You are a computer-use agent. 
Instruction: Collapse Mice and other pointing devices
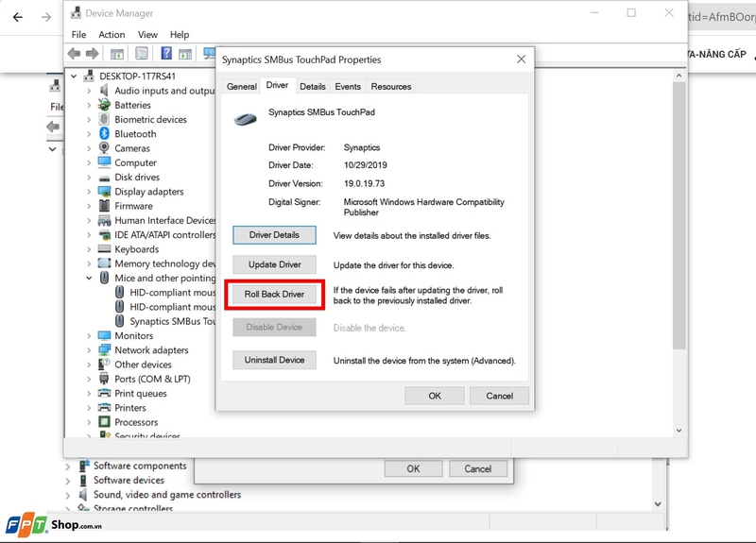[89, 278]
